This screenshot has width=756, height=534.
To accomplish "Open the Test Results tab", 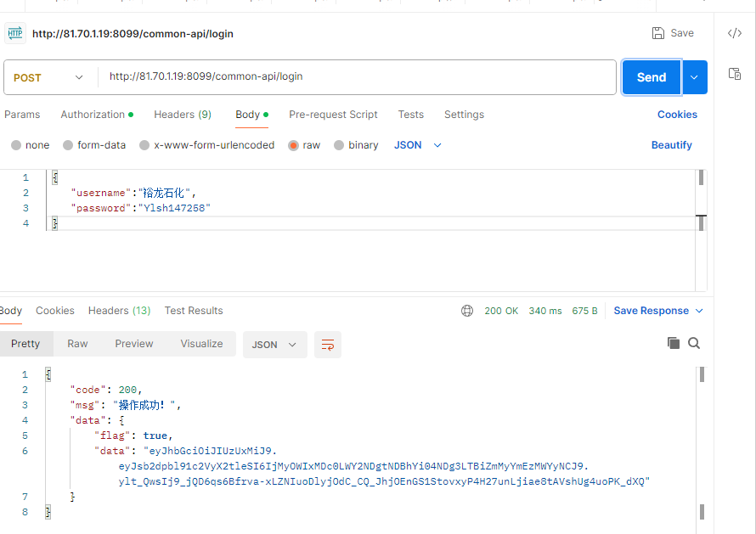I will tap(194, 311).
